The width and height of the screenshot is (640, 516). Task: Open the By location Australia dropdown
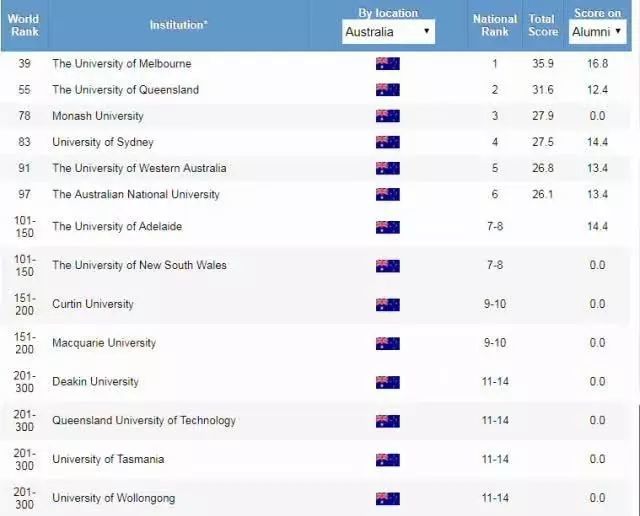click(388, 31)
